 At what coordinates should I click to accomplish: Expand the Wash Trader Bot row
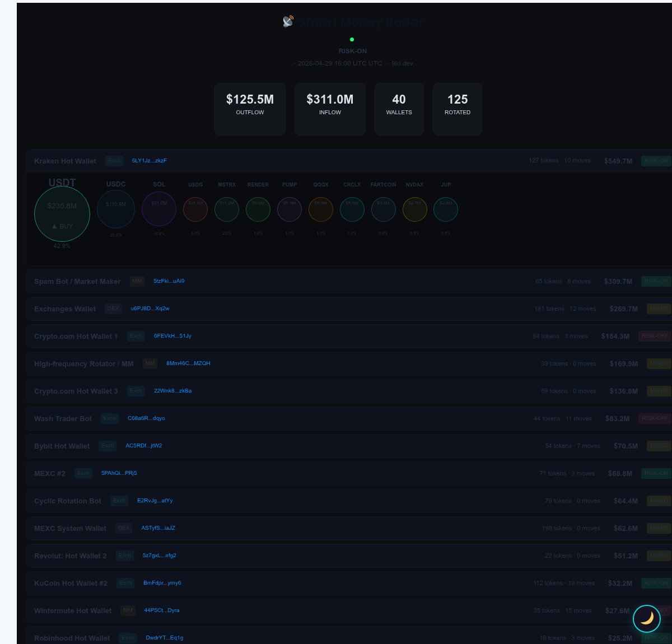tap(348, 418)
